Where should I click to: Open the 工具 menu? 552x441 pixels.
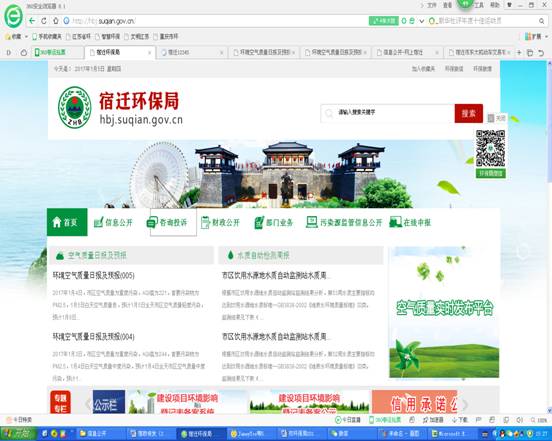point(479,5)
